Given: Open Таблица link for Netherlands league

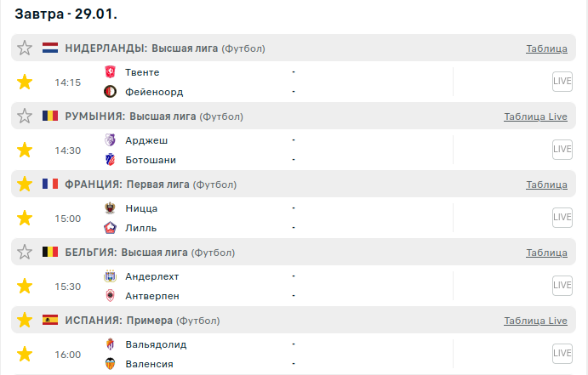Looking at the screenshot, I should click(546, 48).
